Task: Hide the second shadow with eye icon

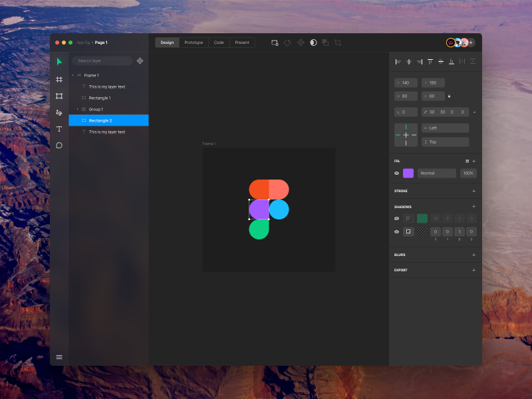Action: click(x=396, y=231)
